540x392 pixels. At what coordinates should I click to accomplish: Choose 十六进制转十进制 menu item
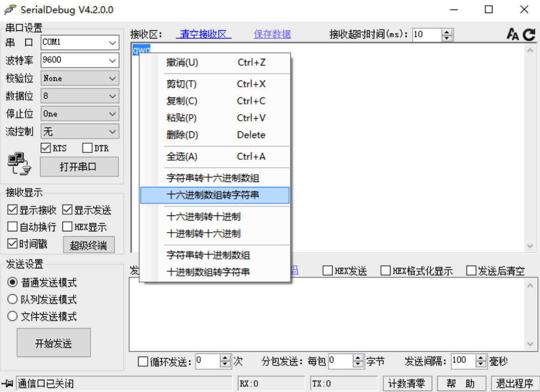tap(215, 216)
